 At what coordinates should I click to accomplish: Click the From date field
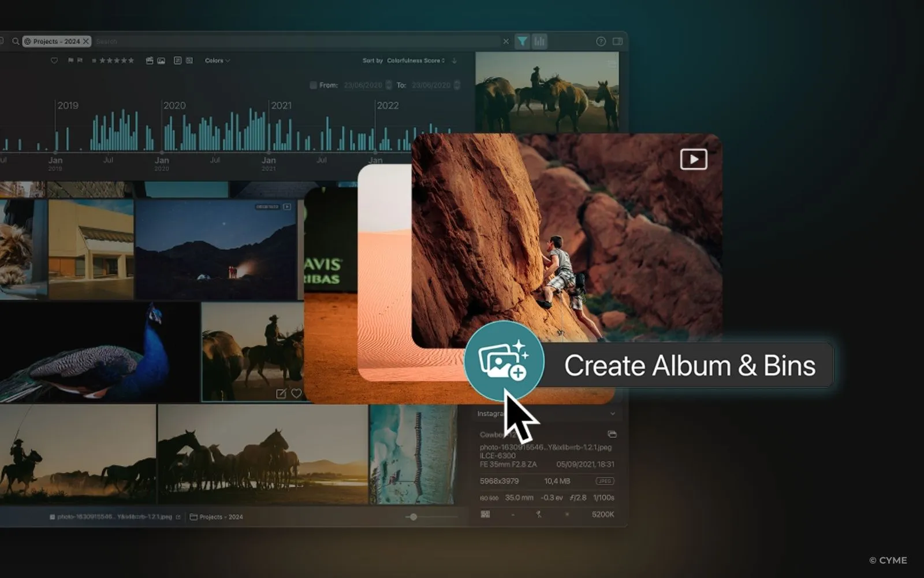pyautogui.click(x=363, y=85)
